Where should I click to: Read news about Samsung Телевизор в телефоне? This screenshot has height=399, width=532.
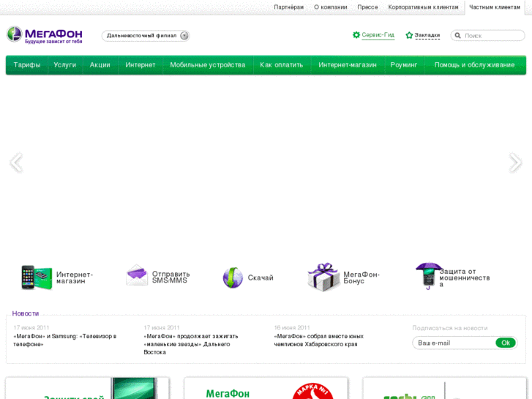point(65,340)
